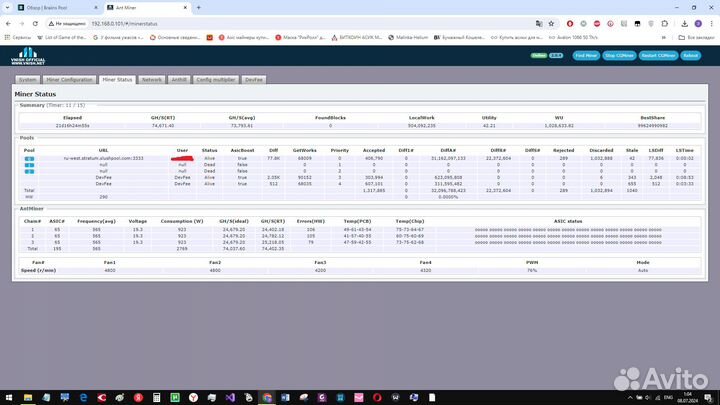The height and width of the screenshot is (405, 720).
Task: Show hidden system tray icons
Action: [x=630, y=398]
